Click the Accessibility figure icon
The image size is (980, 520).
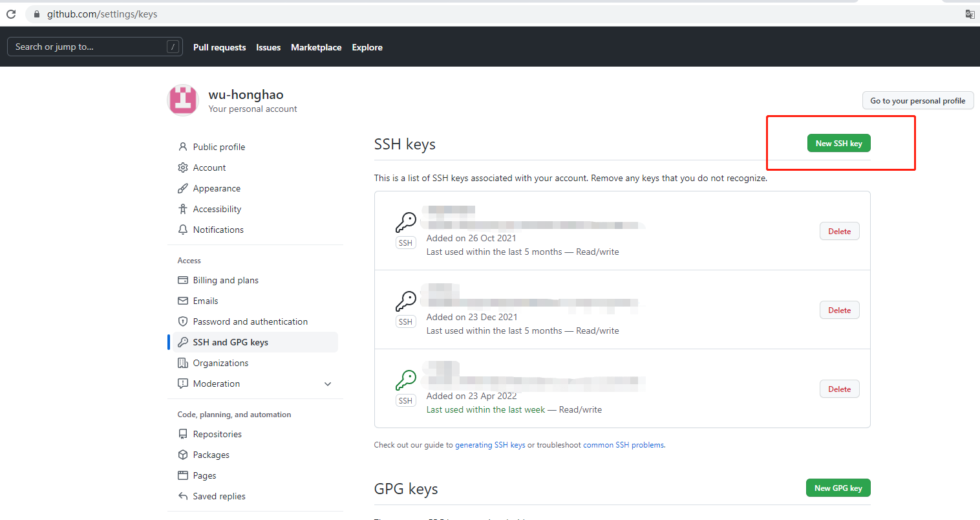tap(183, 209)
